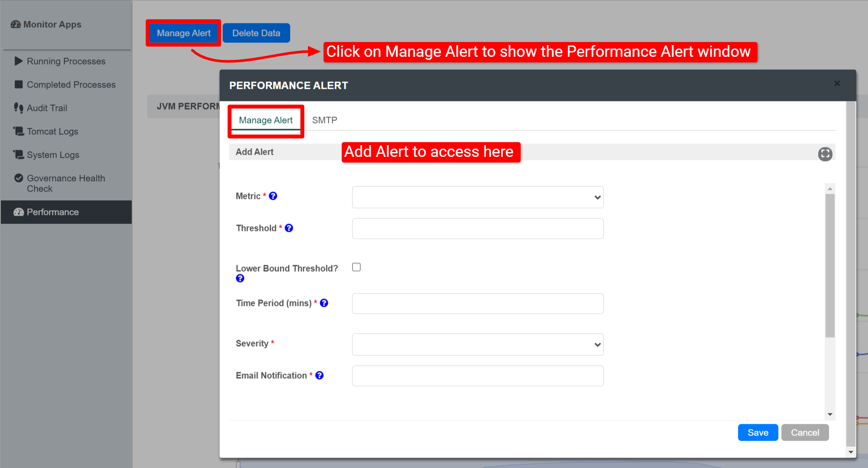868x468 pixels.
Task: Click the Threshold help question icon
Action: (x=289, y=228)
